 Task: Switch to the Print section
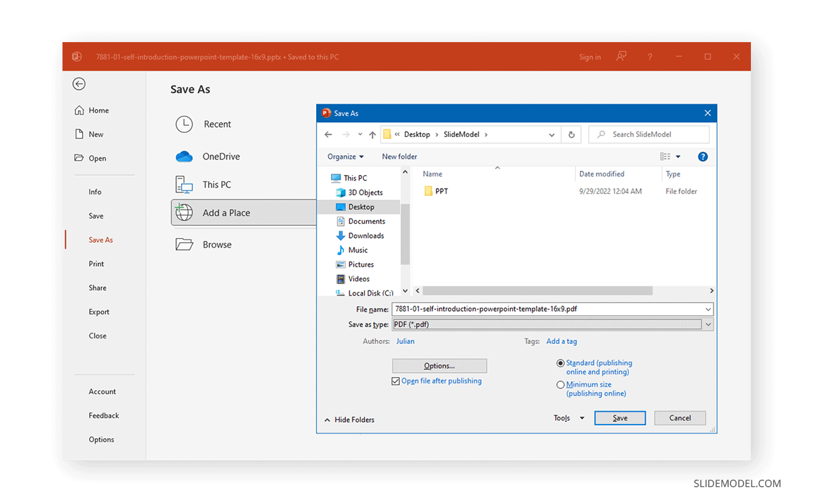96,263
